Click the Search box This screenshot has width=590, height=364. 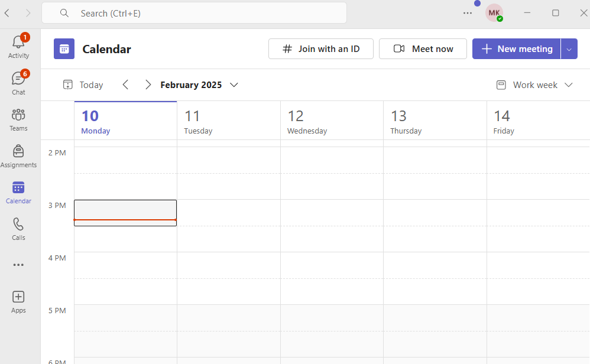pos(194,13)
